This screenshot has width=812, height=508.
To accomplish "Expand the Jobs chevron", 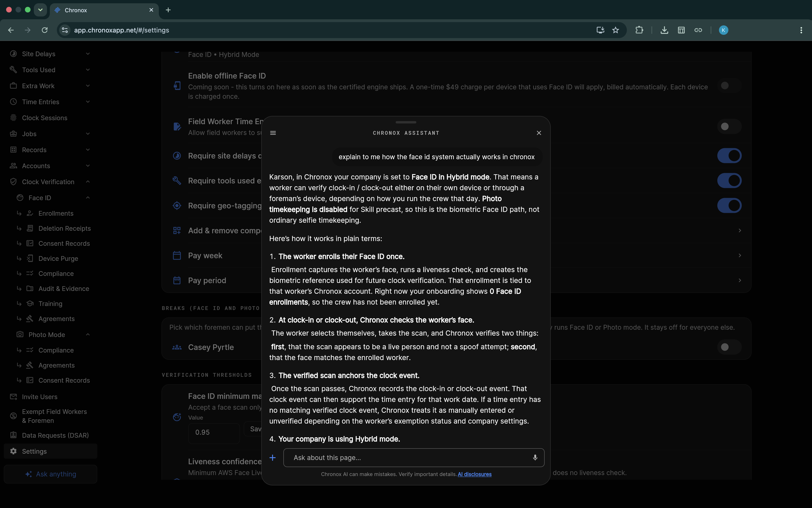I will tap(88, 134).
